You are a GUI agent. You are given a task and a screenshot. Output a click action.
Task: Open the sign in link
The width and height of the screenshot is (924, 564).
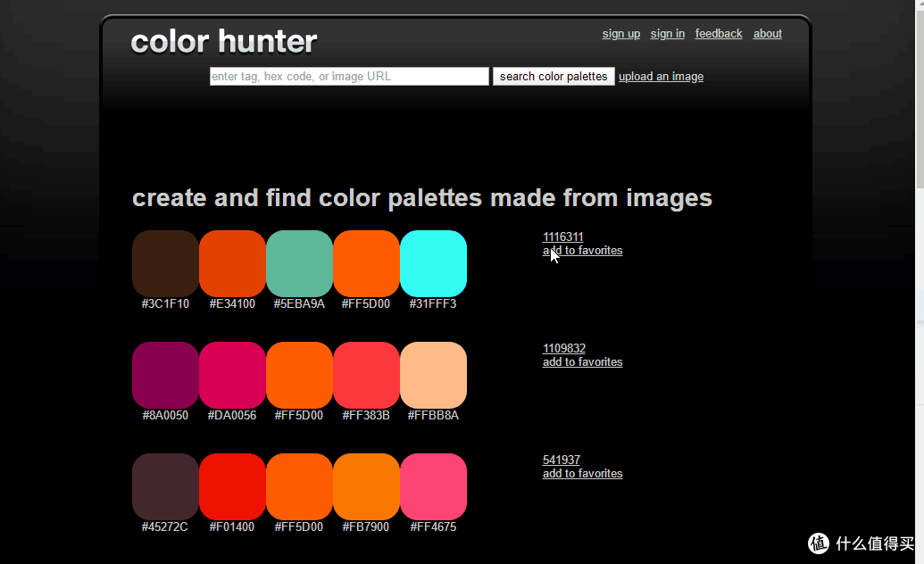[x=667, y=34]
